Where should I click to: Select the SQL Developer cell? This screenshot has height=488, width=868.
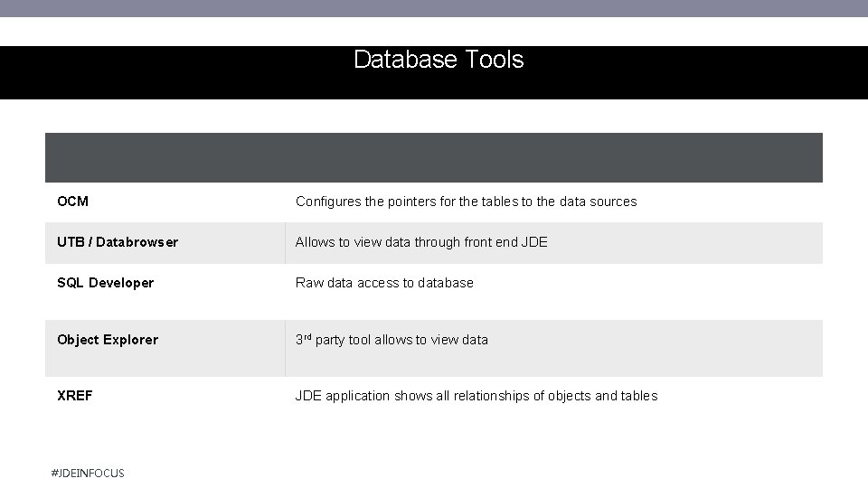point(105,283)
